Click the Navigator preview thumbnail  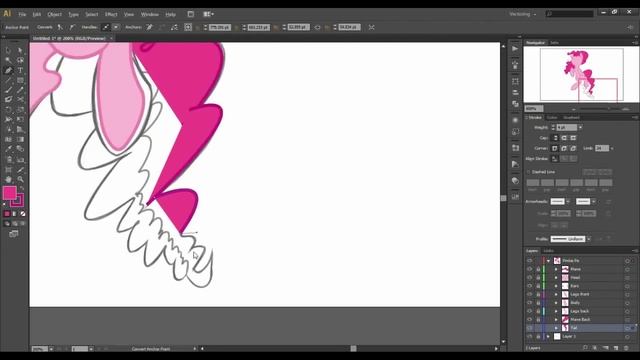581,74
